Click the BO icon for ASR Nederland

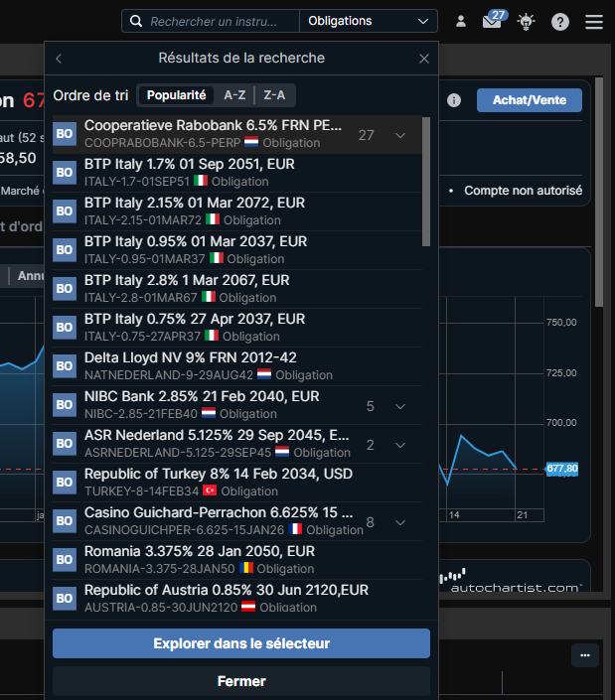65,444
